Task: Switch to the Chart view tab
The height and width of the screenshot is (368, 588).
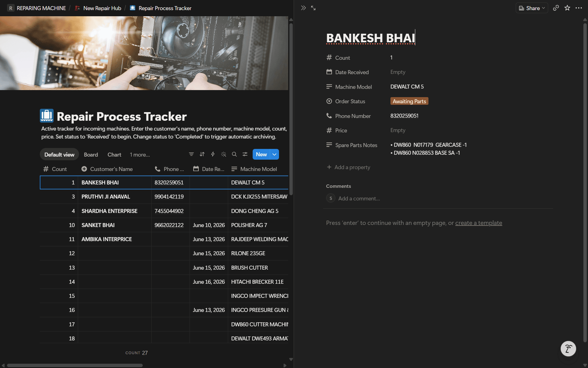Action: tap(114, 154)
